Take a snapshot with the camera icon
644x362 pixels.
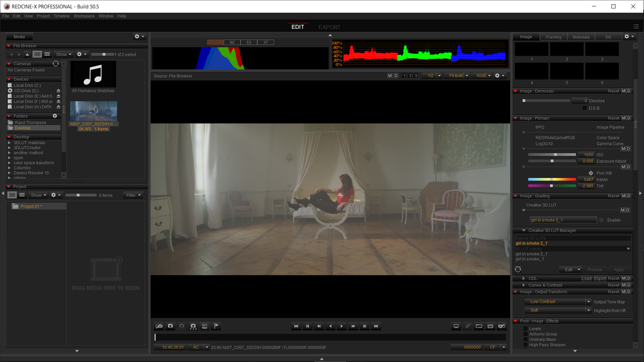[171, 326]
